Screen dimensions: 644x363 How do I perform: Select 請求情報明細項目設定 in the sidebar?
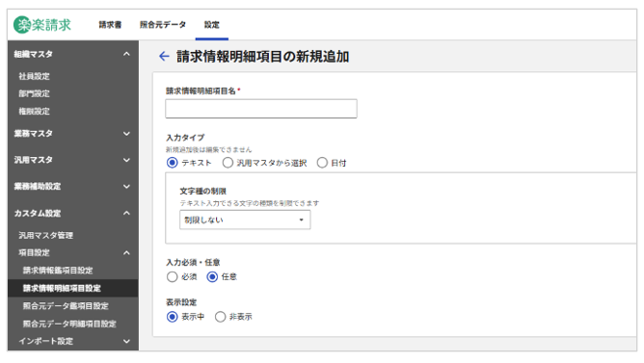pyautogui.click(x=62, y=288)
